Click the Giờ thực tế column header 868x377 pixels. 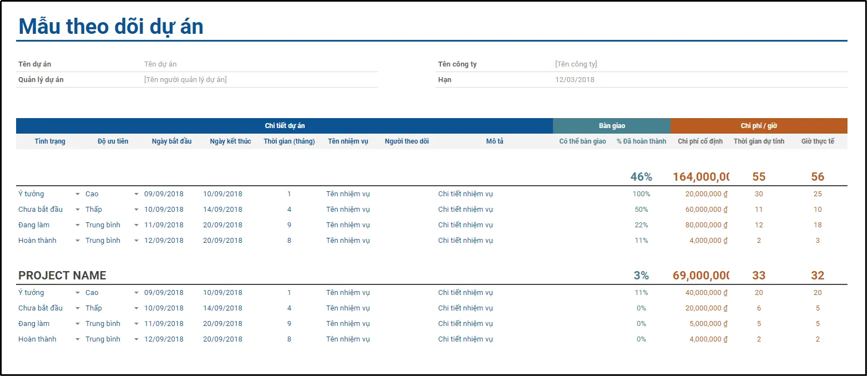(818, 141)
